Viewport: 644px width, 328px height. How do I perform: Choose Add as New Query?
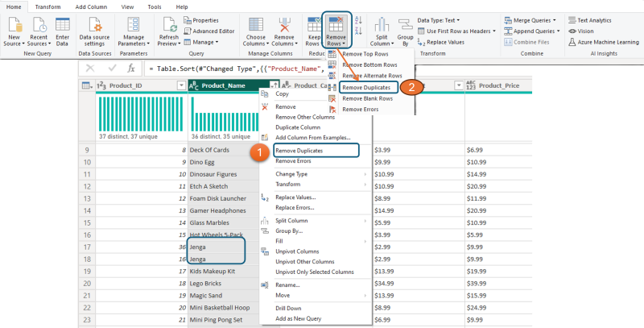click(298, 318)
